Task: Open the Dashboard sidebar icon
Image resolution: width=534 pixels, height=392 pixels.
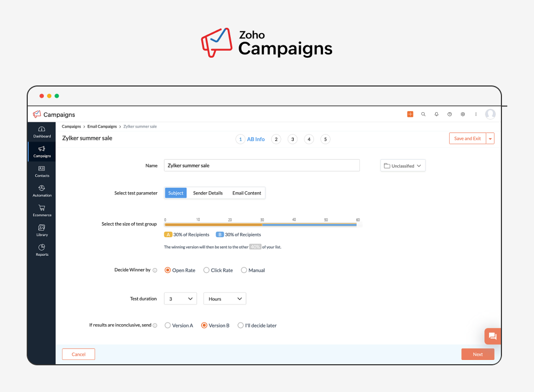Action: [42, 129]
